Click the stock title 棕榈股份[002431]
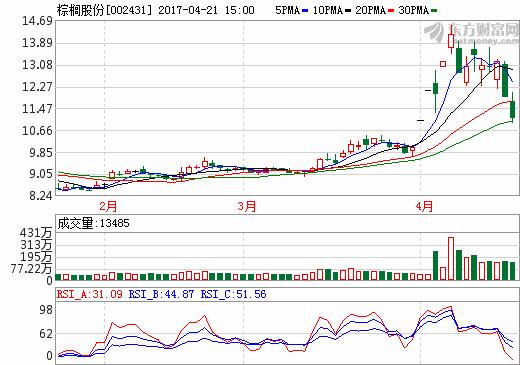 coord(104,10)
